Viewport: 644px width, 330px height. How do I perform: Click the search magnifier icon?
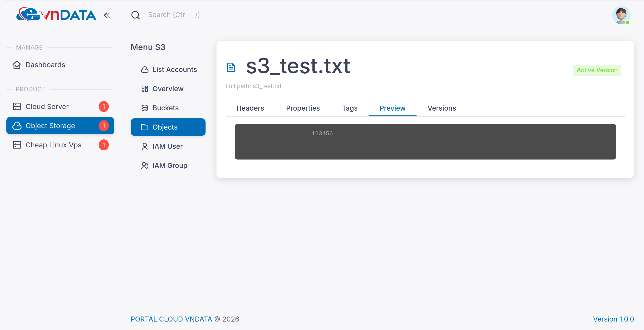coord(135,15)
